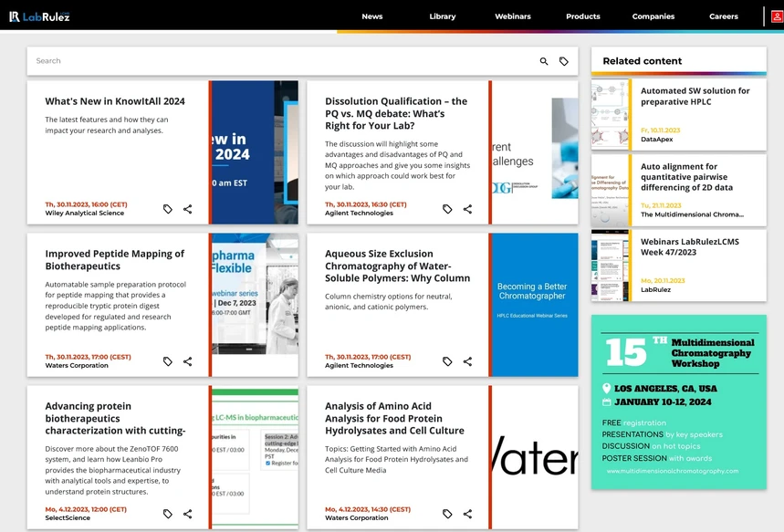The image size is (784, 532).
Task: Click tag icon on Amino Acid Analysis card
Action: [x=447, y=514]
